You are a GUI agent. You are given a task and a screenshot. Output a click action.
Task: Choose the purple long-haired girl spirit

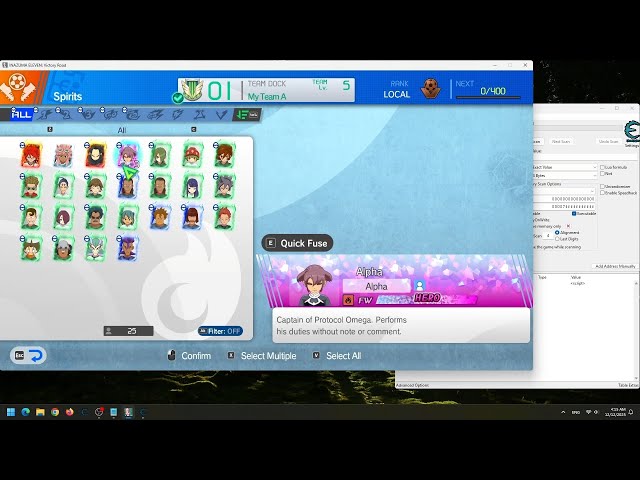coord(192,187)
